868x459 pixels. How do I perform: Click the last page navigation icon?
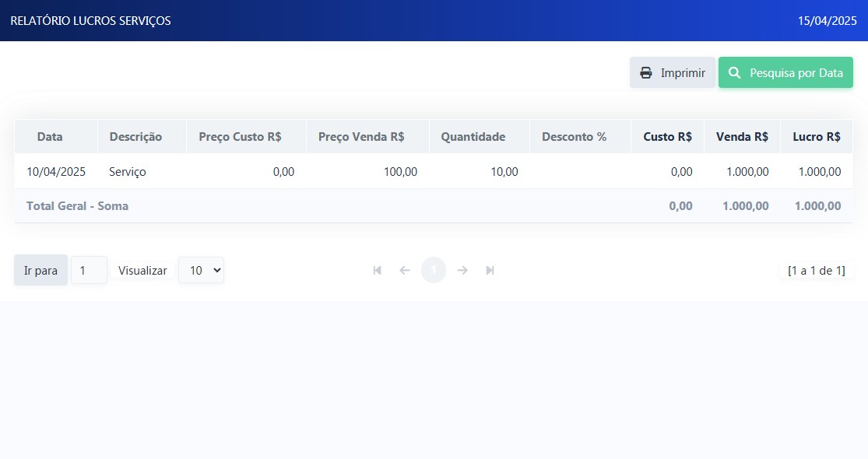tap(490, 271)
